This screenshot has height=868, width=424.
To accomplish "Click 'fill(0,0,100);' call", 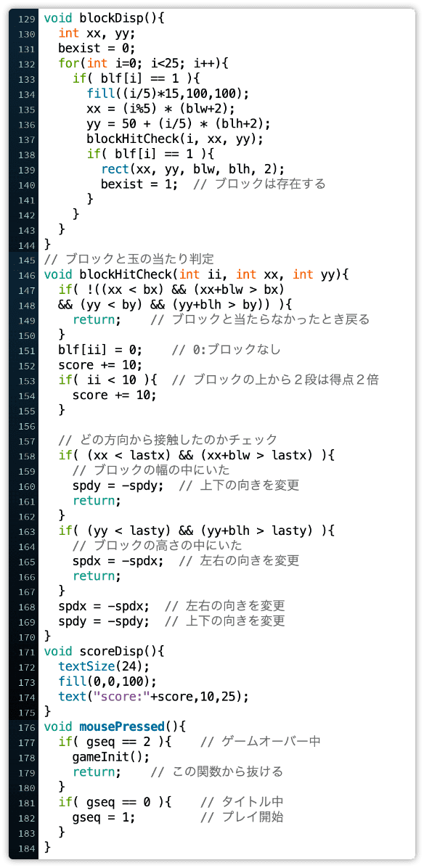I will (108, 680).
